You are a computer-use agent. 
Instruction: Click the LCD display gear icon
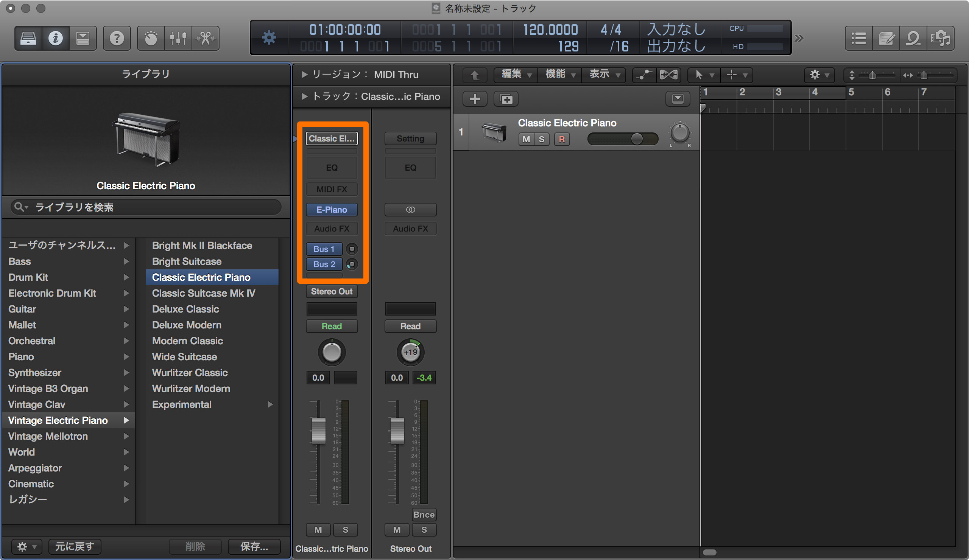(269, 38)
